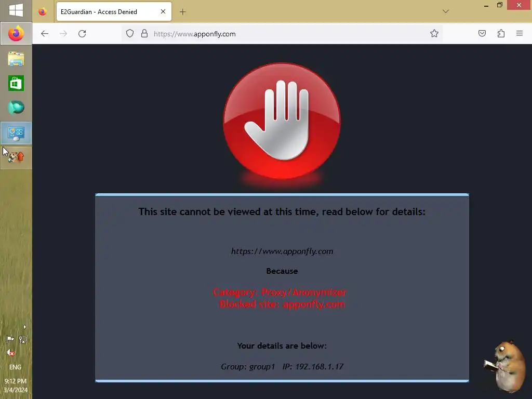The height and width of the screenshot is (399, 532).
Task: Open a new tab with plus button
Action: [x=182, y=12]
